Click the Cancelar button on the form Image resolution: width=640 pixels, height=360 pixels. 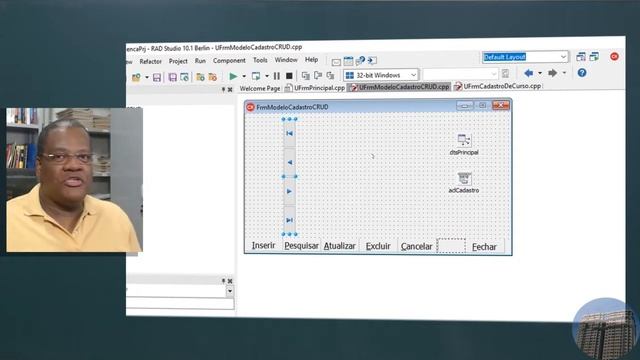[x=416, y=247]
